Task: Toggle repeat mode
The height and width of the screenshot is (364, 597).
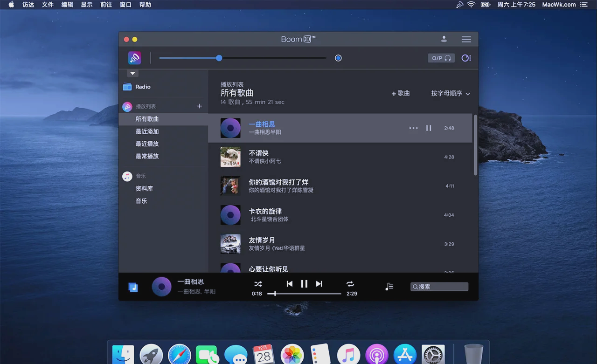Action: [x=350, y=284]
